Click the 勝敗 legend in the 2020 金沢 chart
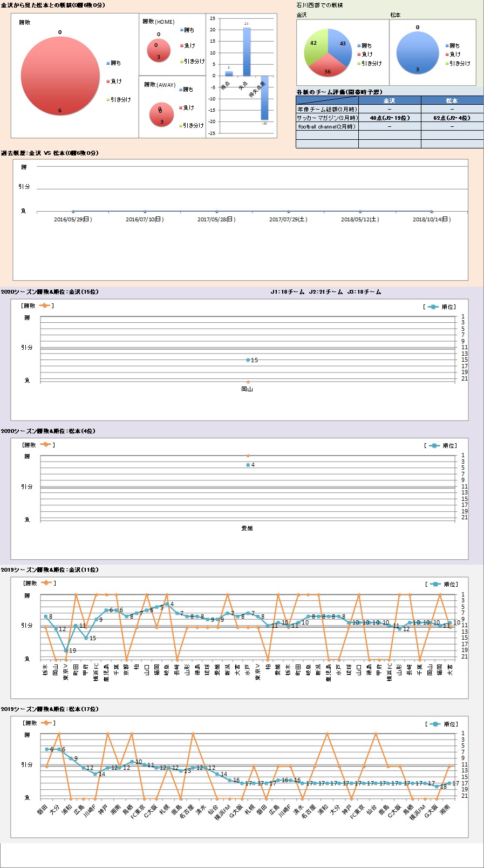Screen dimensions: 484x868 click(38, 306)
